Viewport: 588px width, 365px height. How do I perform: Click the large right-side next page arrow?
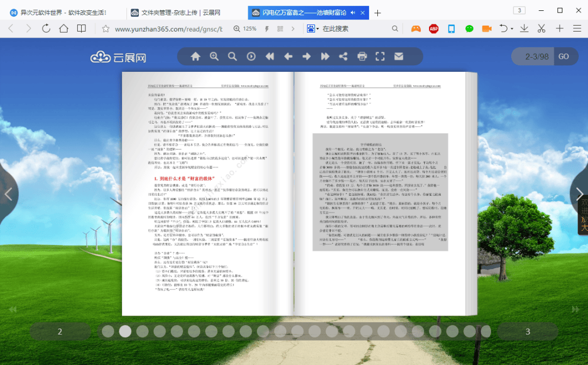(579, 194)
